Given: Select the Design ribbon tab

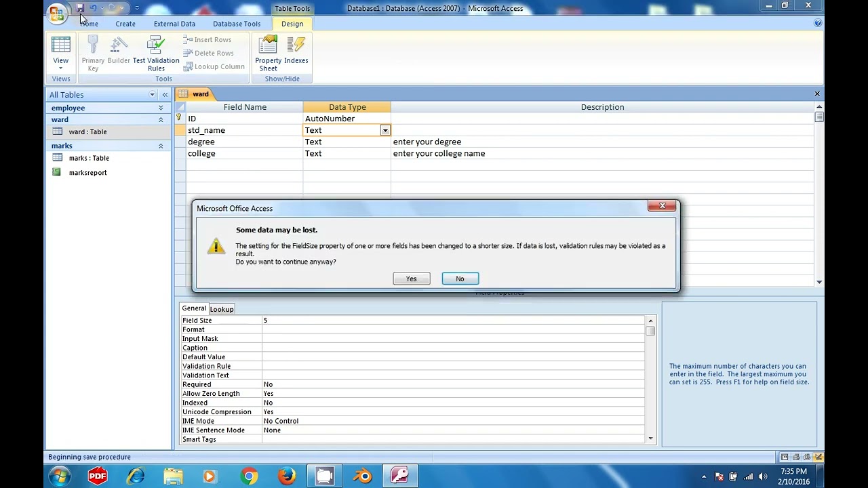Looking at the screenshot, I should (x=292, y=24).
